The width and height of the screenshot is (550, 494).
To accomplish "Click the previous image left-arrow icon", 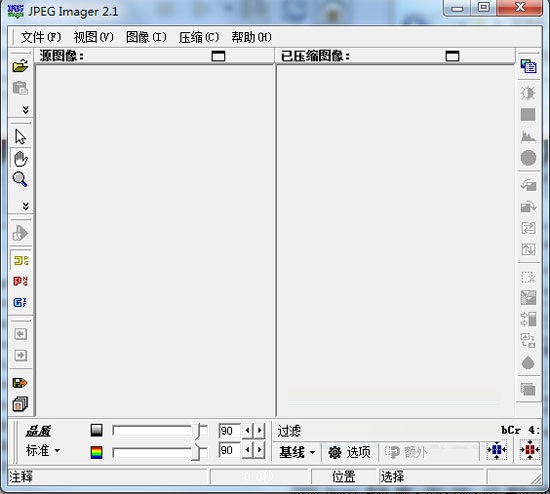I will pos(21,334).
